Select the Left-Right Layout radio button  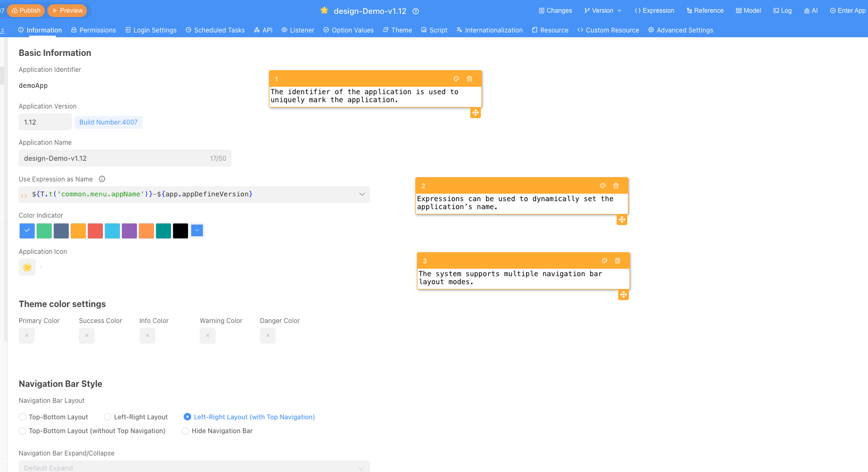click(108, 417)
